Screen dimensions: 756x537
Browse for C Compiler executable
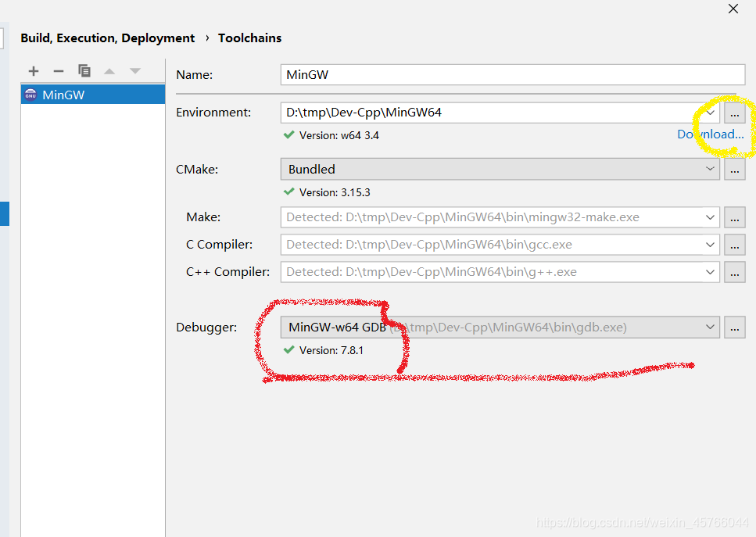coord(734,245)
